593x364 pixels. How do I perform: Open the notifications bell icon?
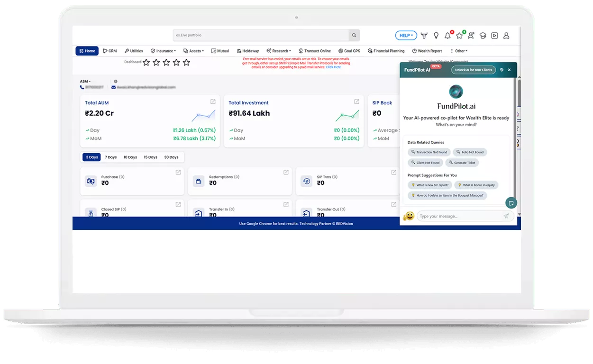pos(447,36)
